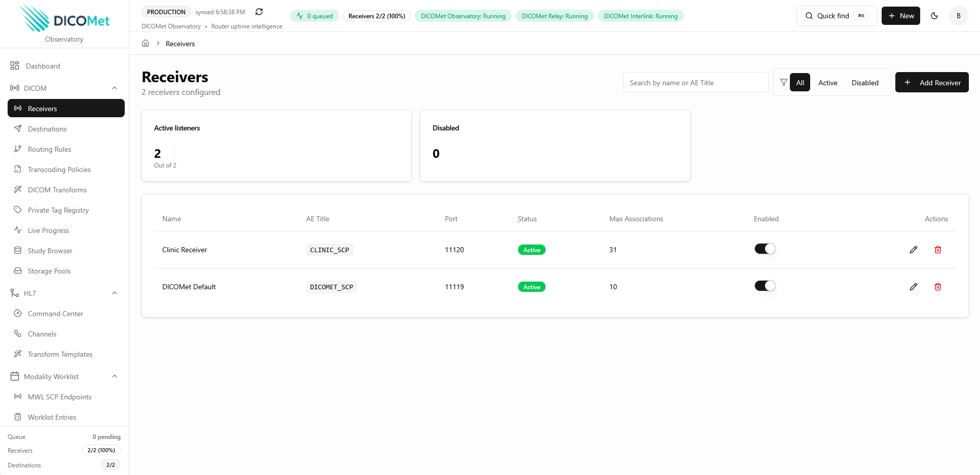Image resolution: width=980 pixels, height=475 pixels.
Task: Focus the search by name or AE Title field
Action: (695, 83)
